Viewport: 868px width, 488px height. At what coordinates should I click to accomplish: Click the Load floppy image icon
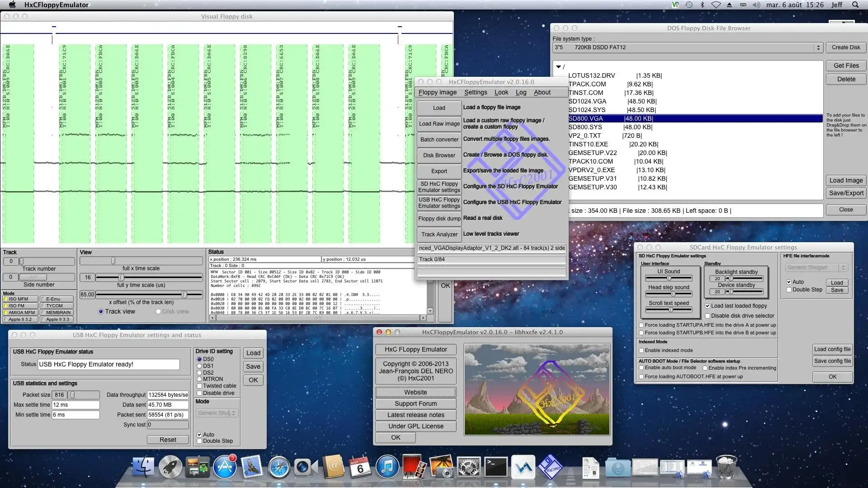pos(439,108)
